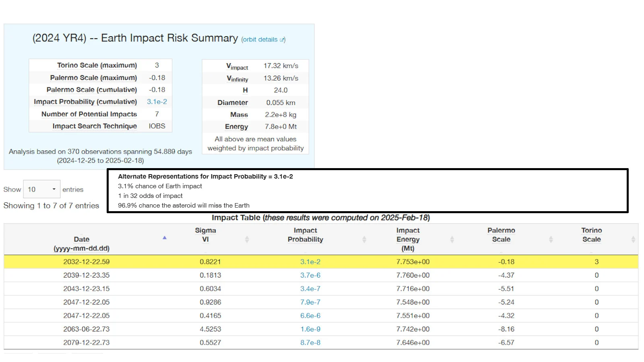
Task: Select the date cell 2063-06-22.73
Action: [x=87, y=329]
